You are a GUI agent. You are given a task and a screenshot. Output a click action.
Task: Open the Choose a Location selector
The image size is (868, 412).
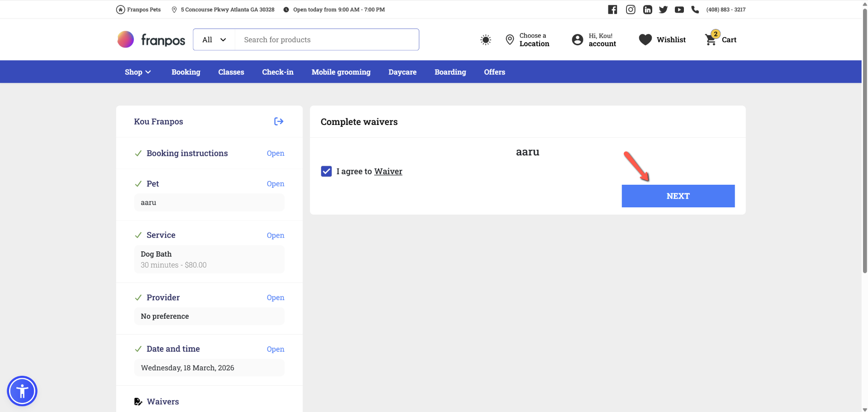coord(527,40)
